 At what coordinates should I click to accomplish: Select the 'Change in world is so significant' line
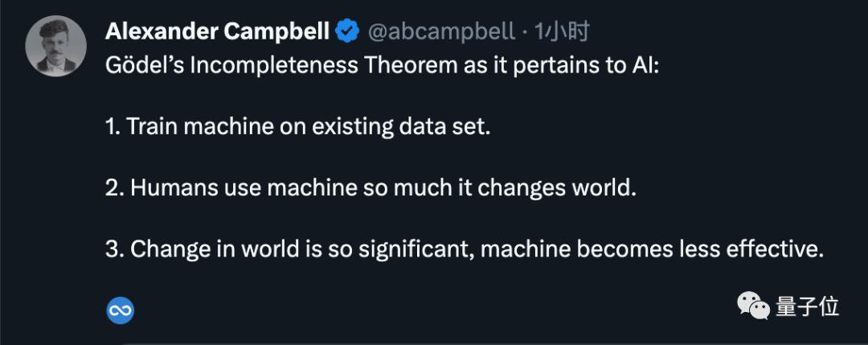click(465, 250)
